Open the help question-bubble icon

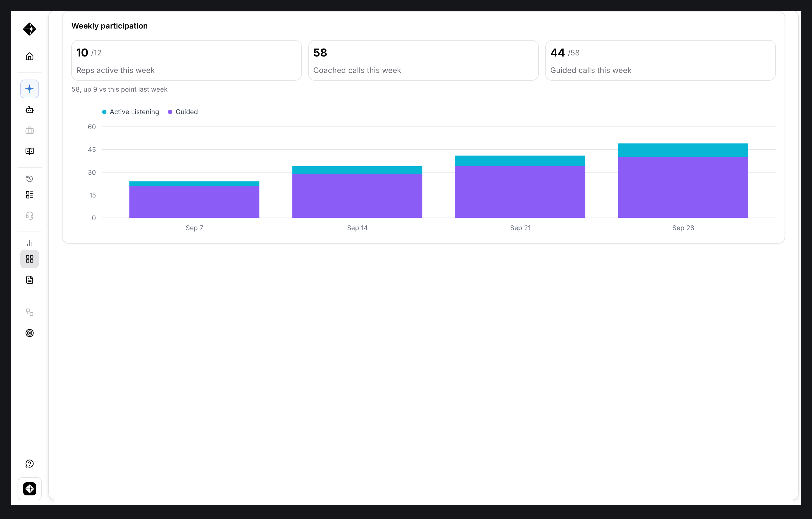tap(30, 464)
